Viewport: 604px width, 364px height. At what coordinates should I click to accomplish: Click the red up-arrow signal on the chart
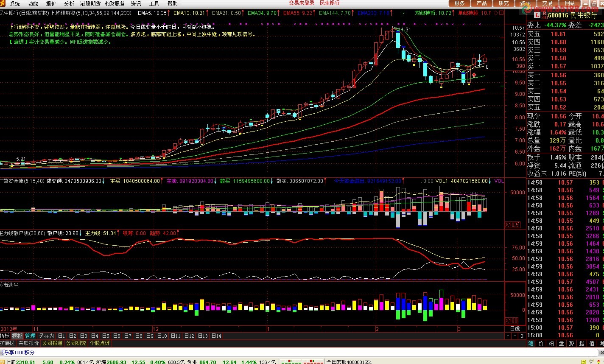point(474,76)
